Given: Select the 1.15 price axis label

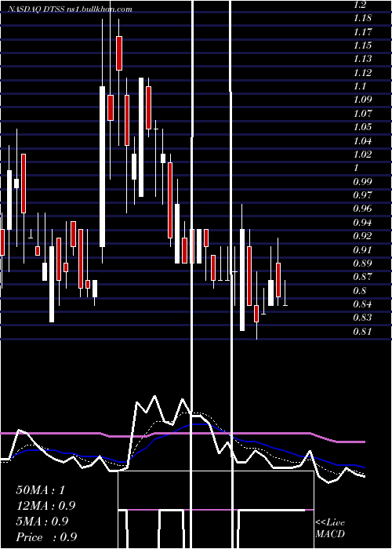Looking at the screenshot, I should [362, 45].
